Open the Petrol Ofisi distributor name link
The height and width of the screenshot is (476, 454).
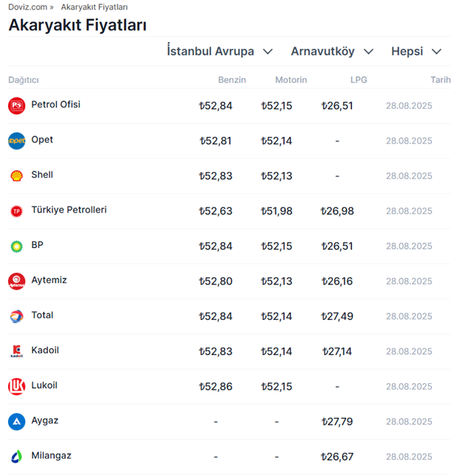pyautogui.click(x=56, y=104)
